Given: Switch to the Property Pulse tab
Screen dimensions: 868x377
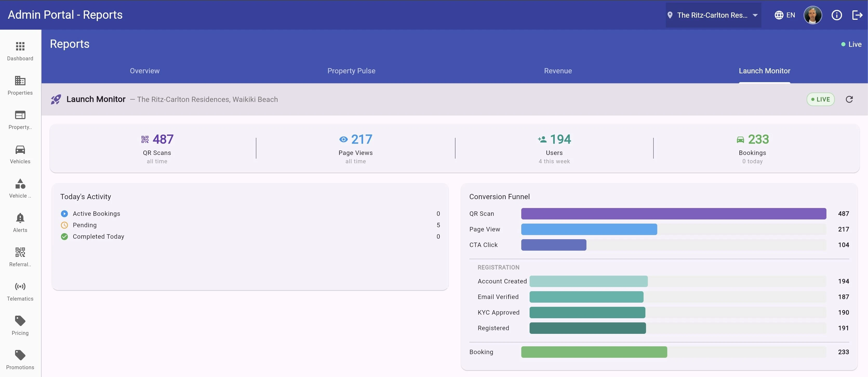Looking at the screenshot, I should coord(351,71).
